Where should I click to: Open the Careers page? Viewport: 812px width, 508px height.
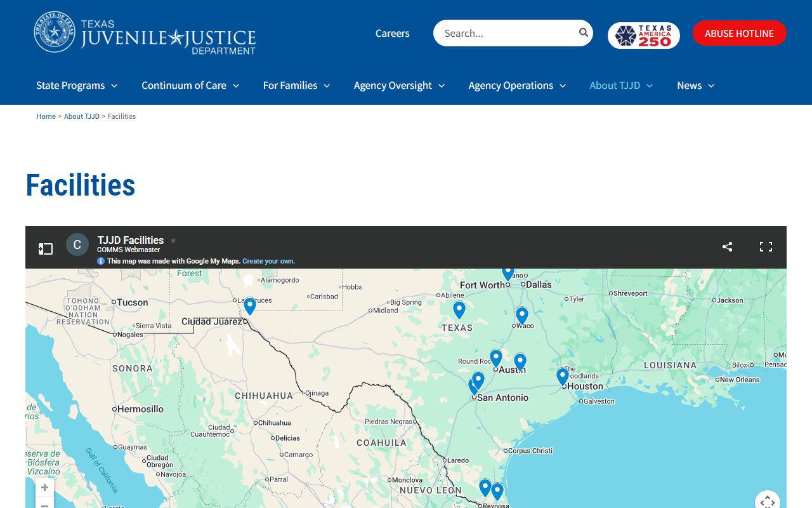click(393, 34)
